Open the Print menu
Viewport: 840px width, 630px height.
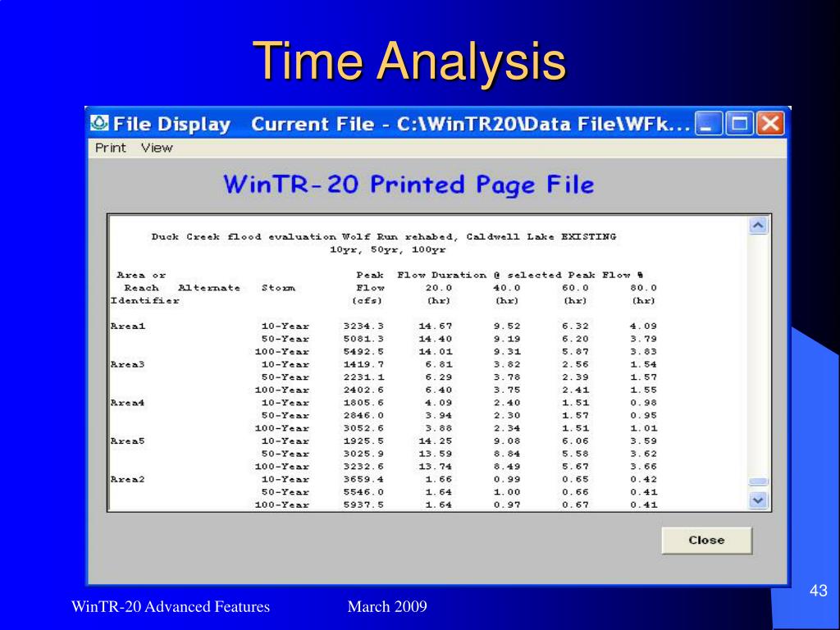tap(111, 148)
